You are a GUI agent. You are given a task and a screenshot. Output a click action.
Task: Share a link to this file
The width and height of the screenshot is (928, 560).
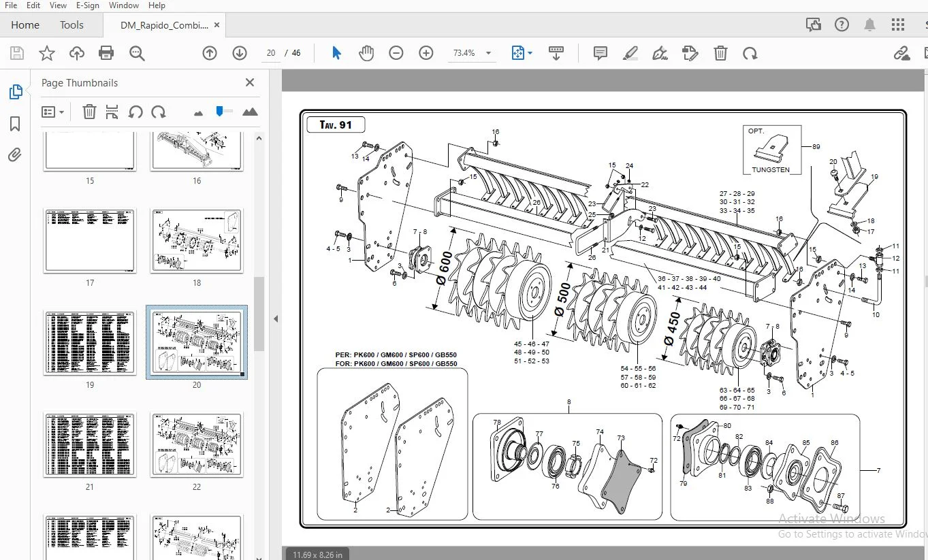click(x=901, y=53)
